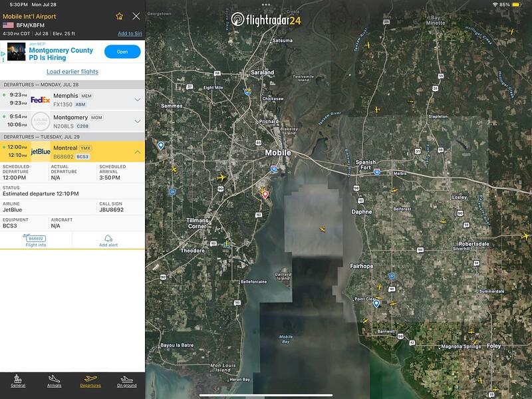Tap the 'Daphne' label on the map

pos(362,211)
